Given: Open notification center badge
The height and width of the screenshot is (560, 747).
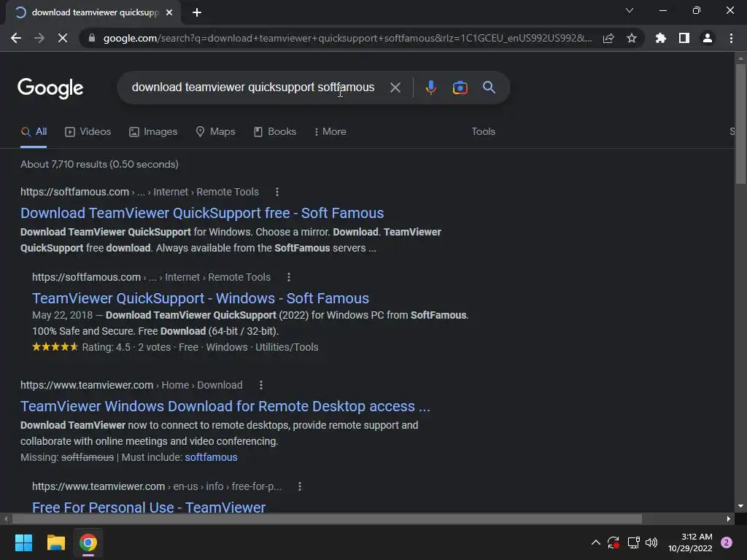Looking at the screenshot, I should point(727,542).
